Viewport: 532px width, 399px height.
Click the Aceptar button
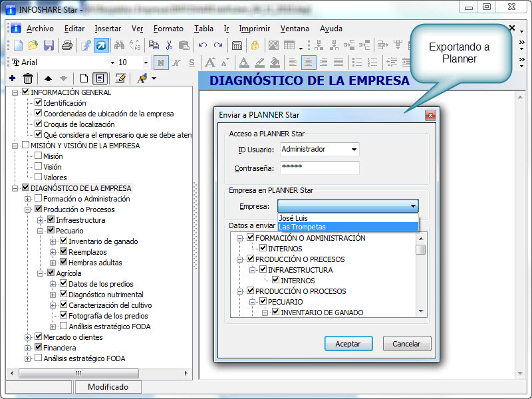pos(348,344)
